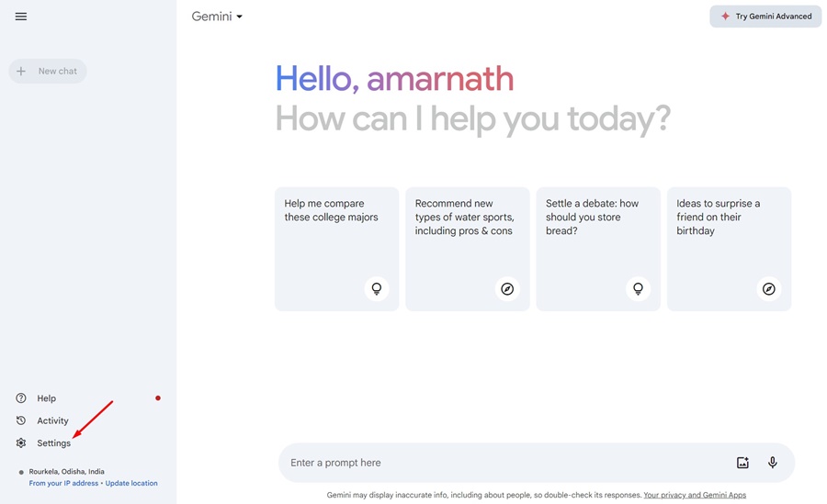Click the Activity history icon

click(x=21, y=420)
